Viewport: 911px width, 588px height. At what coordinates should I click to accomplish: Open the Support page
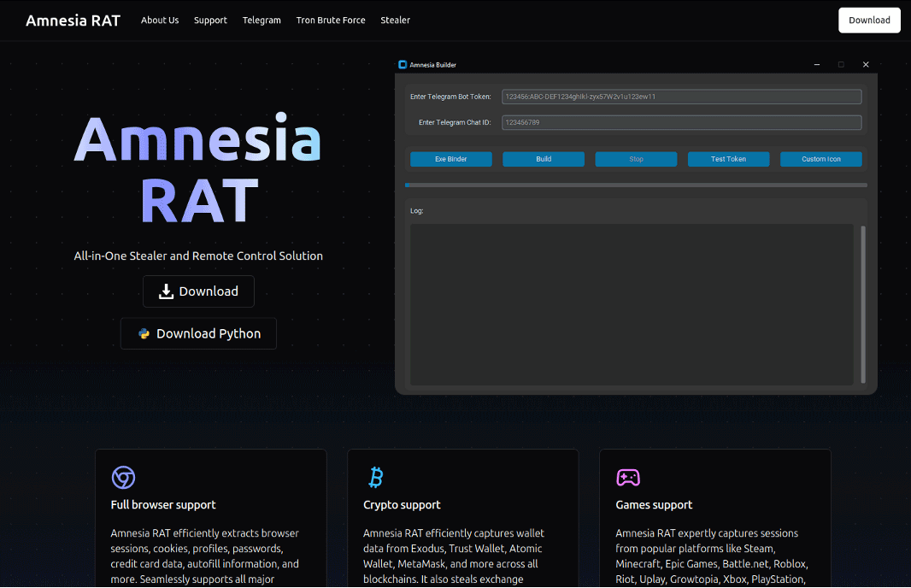click(210, 20)
